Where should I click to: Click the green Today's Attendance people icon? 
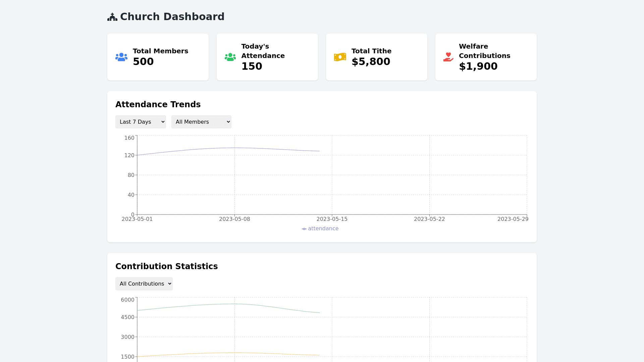230,57
